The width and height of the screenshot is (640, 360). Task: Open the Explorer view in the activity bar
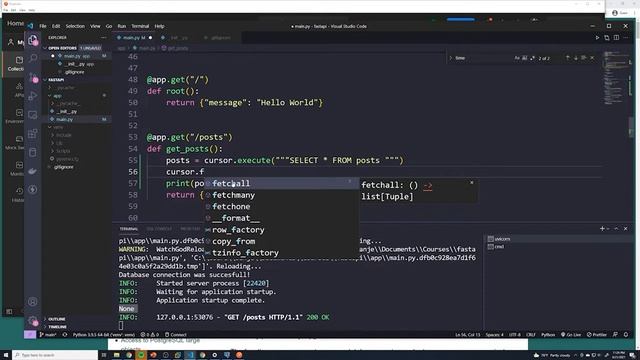pos(33,40)
